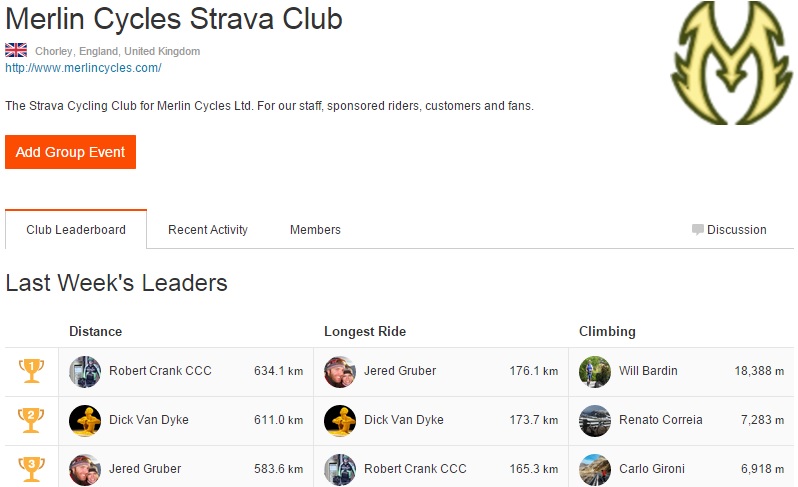Click Robert Crank CCC in Longest Ride
Viewport: 798px width, 487px height.
(x=415, y=469)
